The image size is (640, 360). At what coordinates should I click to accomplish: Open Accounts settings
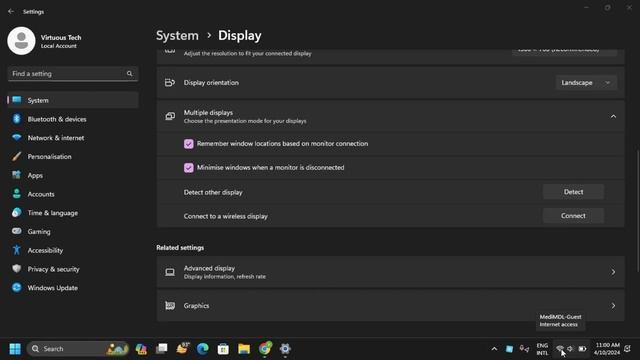(x=73, y=194)
